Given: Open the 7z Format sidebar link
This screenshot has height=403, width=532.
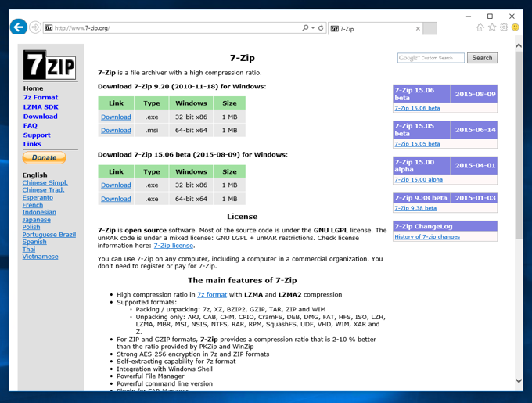Looking at the screenshot, I should click(41, 97).
